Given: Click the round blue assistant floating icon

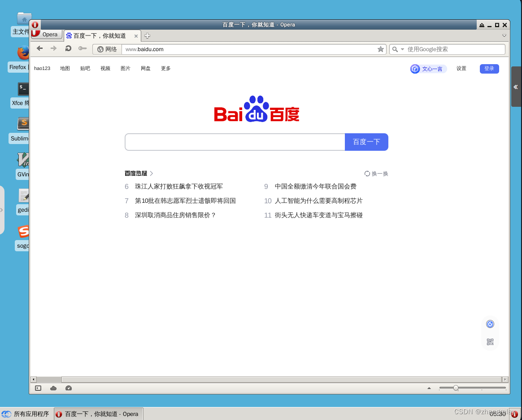Looking at the screenshot, I should pos(490,324).
